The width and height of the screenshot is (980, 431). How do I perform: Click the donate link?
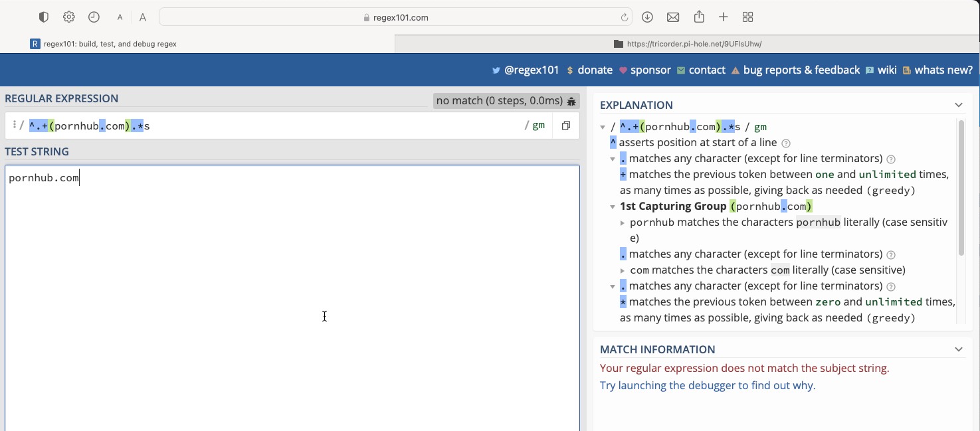[x=589, y=70]
